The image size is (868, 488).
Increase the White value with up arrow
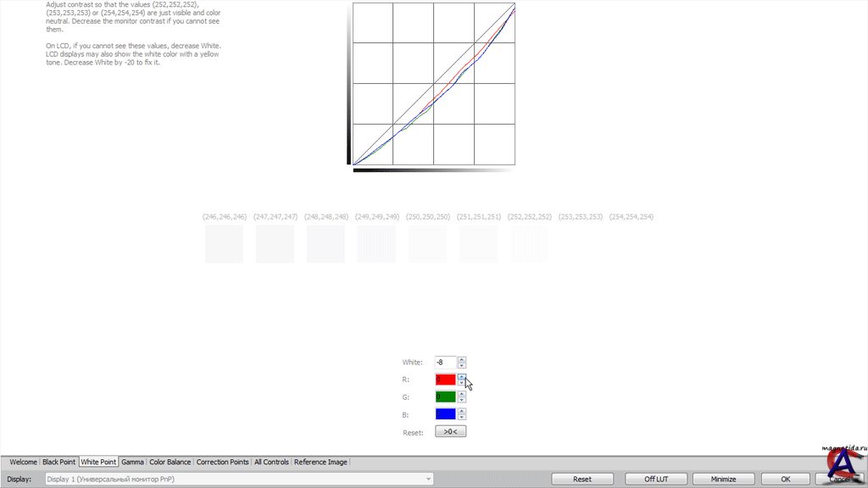pyautogui.click(x=462, y=359)
